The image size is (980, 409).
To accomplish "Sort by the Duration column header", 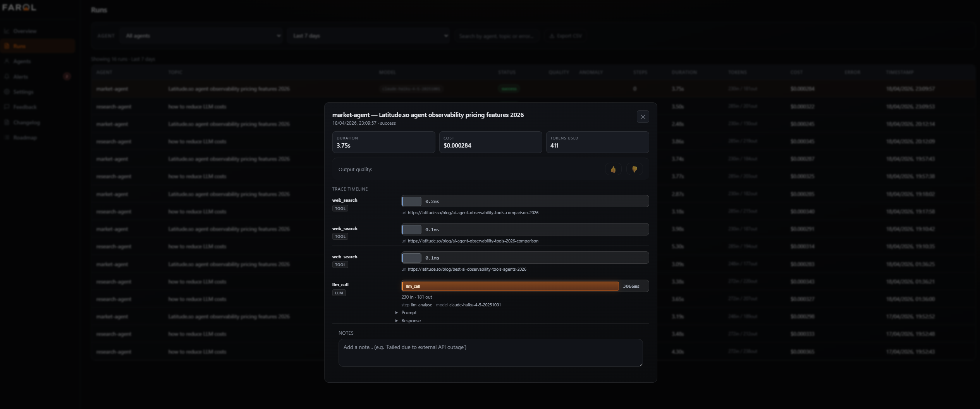I will 684,72.
